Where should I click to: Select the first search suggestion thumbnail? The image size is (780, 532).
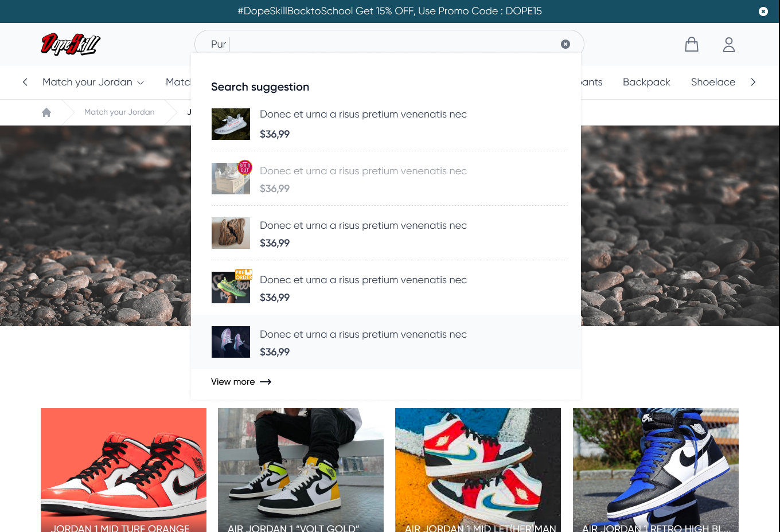coord(231,124)
